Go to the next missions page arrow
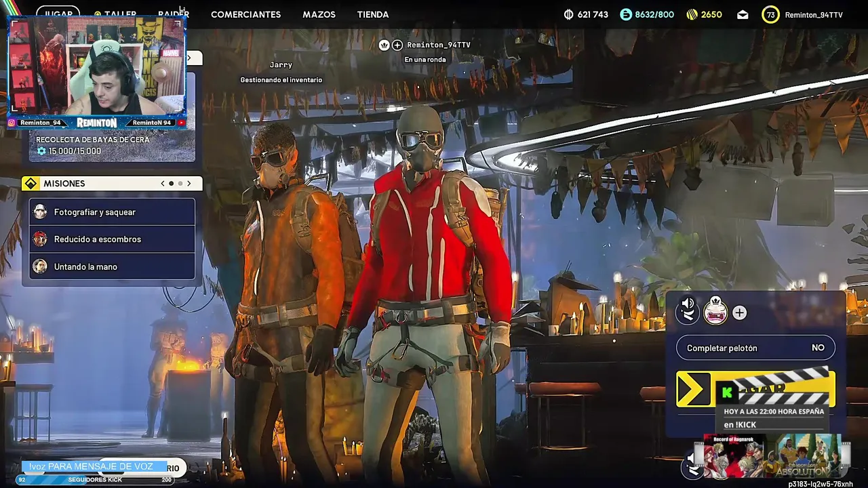Image resolution: width=868 pixels, height=488 pixels. coord(189,184)
